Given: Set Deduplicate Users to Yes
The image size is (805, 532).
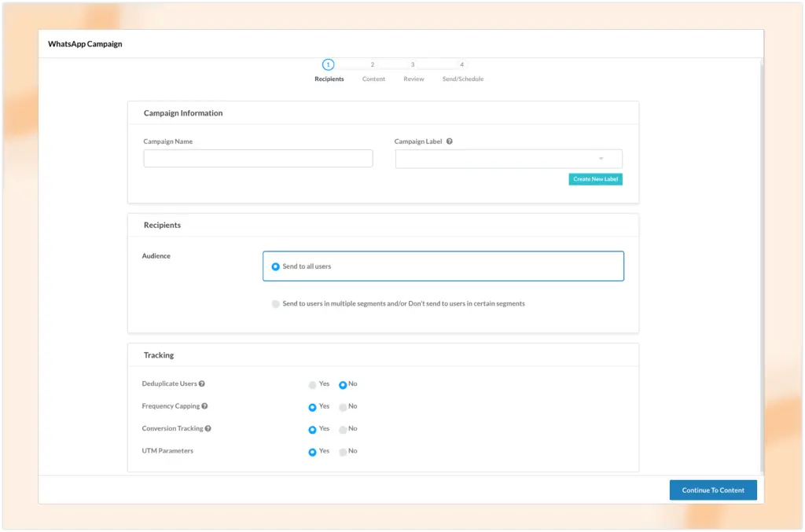Looking at the screenshot, I should click(x=313, y=385).
